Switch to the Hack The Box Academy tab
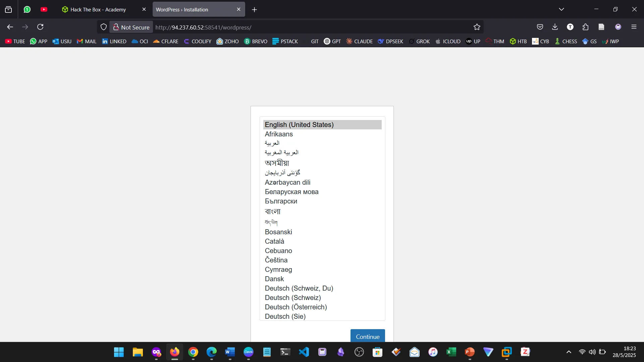The width and height of the screenshot is (644, 362). point(98,9)
